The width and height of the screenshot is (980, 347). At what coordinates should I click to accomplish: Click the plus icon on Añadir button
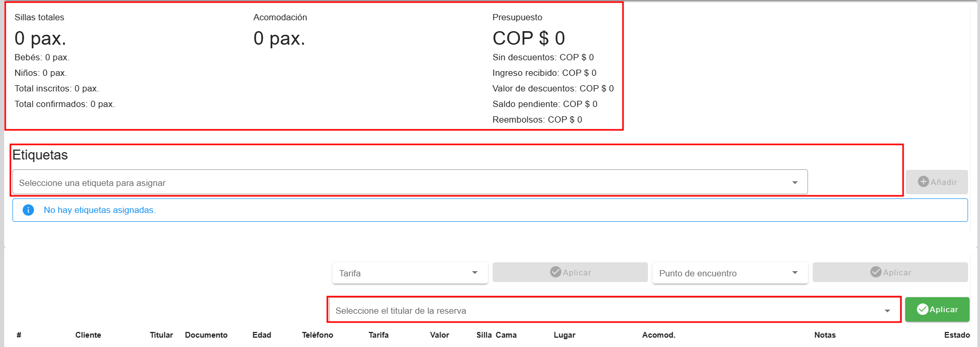tap(923, 182)
